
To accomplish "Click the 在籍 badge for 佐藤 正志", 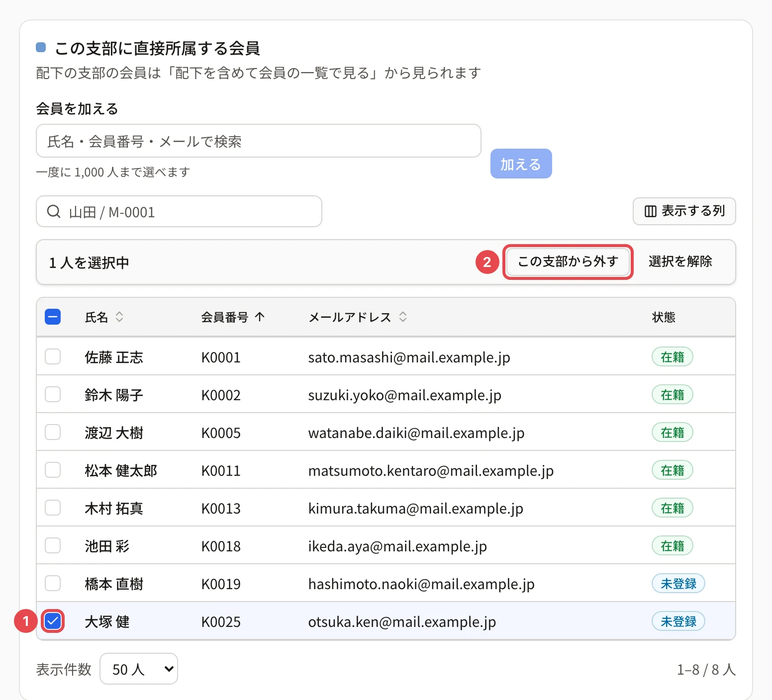I will (672, 356).
